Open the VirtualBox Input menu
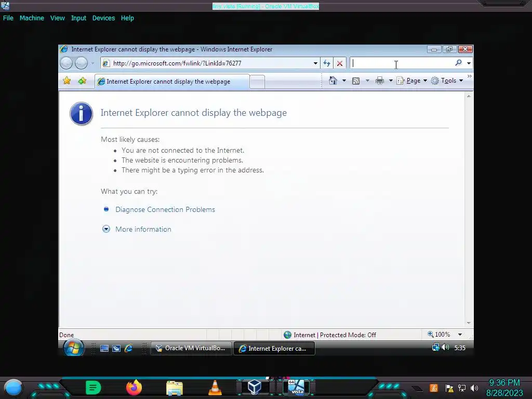 pos(78,18)
